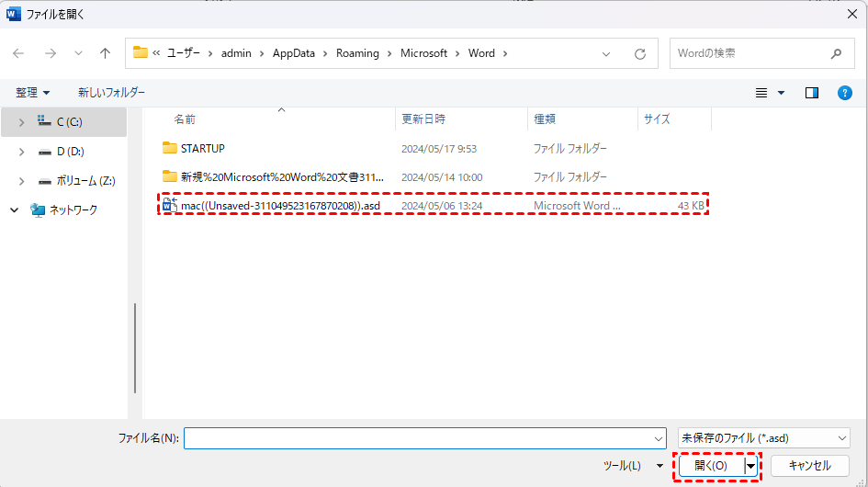The image size is (868, 487).
Task: Expand the C (C:) drive
Action: tap(22, 121)
